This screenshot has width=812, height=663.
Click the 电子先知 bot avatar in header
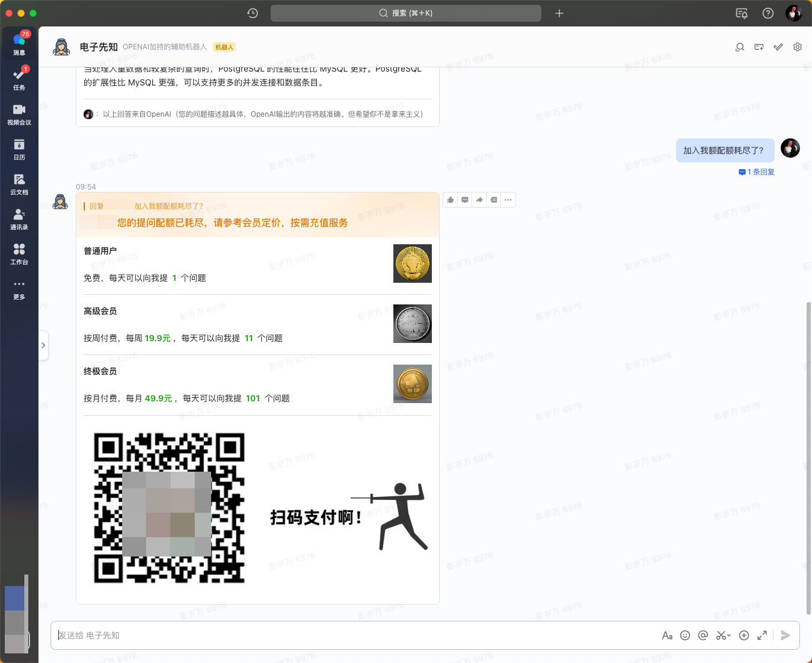[x=61, y=47]
